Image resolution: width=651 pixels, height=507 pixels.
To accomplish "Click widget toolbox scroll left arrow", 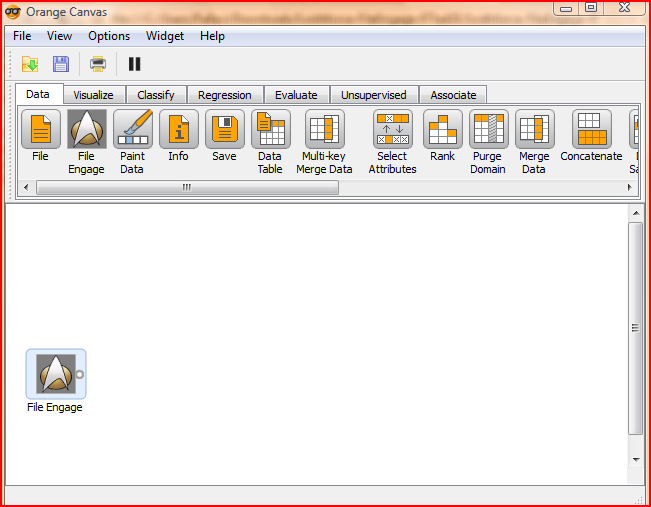I will 26,187.
